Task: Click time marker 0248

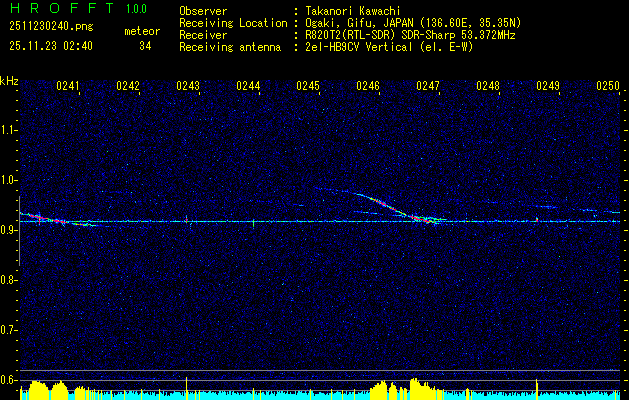Action: point(488,85)
